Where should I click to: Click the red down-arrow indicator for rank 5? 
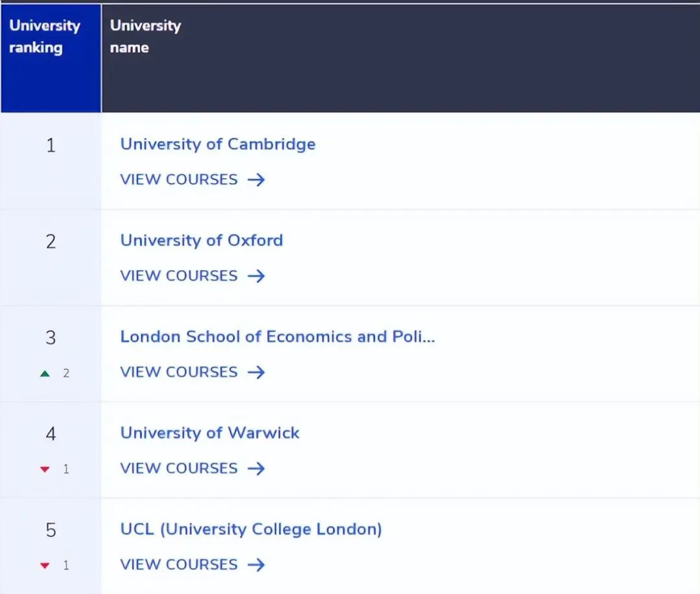click(x=44, y=564)
